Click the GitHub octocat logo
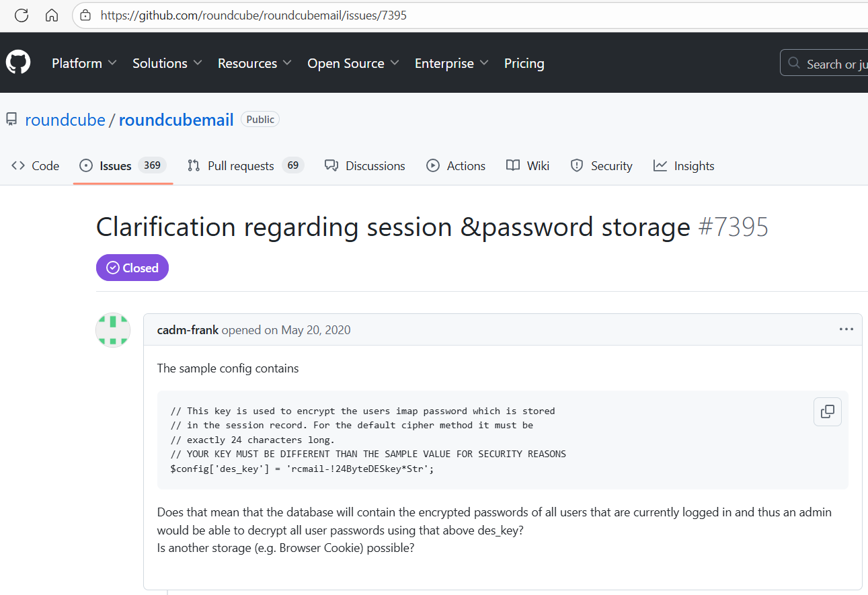Screen dimensions: 868x595 (18, 63)
